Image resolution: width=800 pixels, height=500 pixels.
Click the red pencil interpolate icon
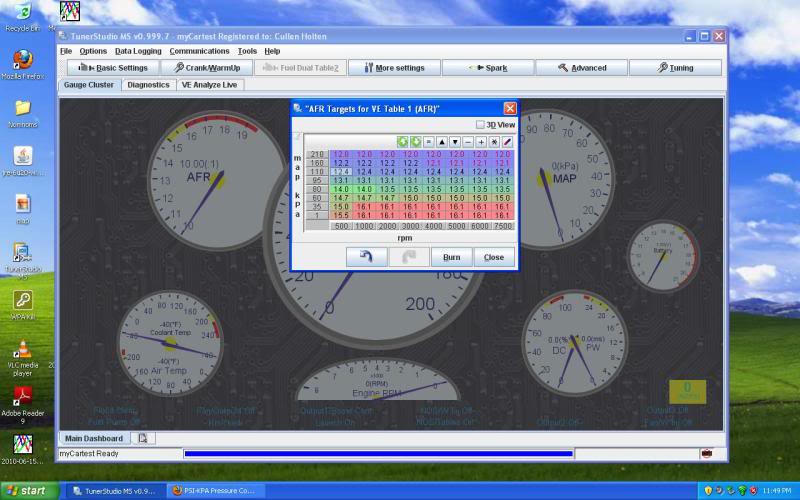pyautogui.click(x=507, y=142)
